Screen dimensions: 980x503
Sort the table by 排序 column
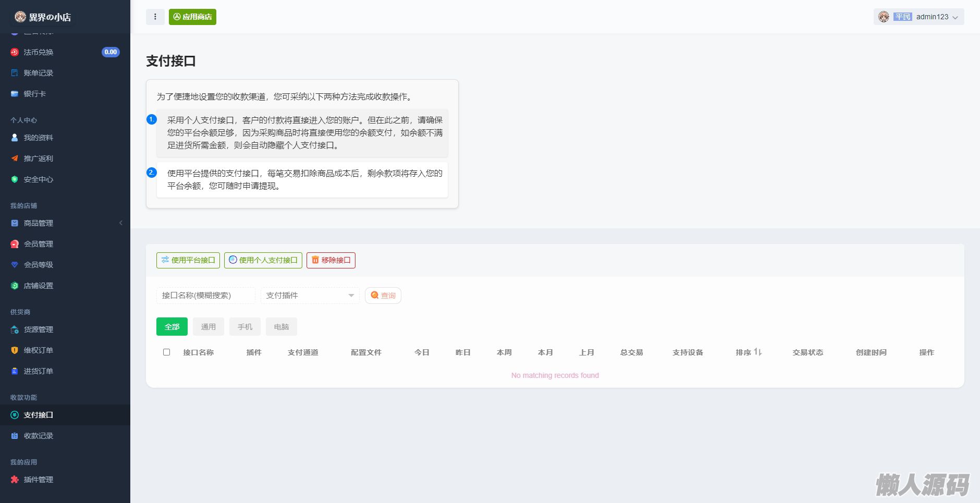pos(749,352)
